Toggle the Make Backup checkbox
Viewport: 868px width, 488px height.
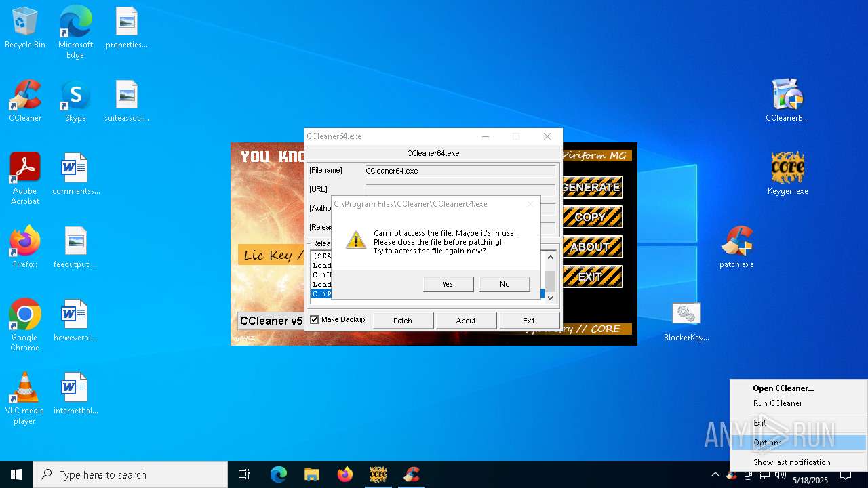pos(315,320)
